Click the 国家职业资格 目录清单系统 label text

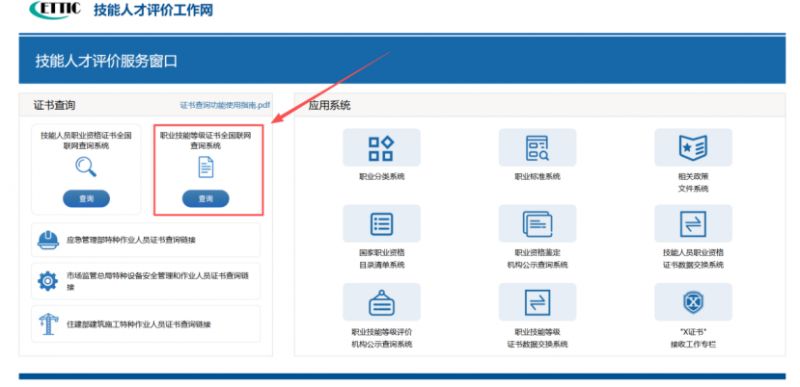381,259
